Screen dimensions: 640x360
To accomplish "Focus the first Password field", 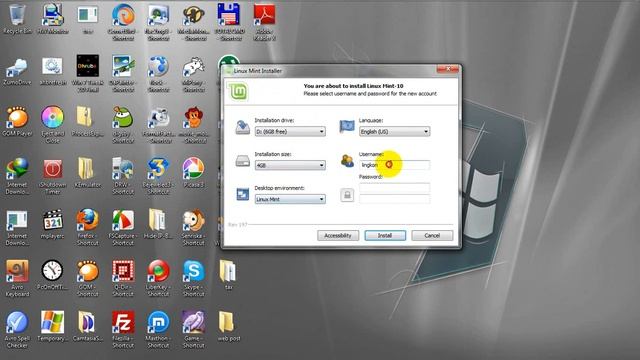I will point(394,188).
